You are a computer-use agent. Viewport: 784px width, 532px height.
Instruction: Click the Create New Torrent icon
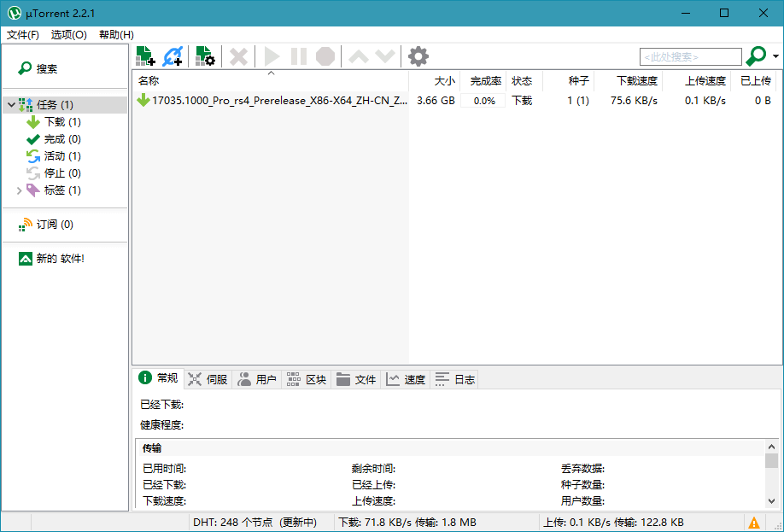pos(205,56)
